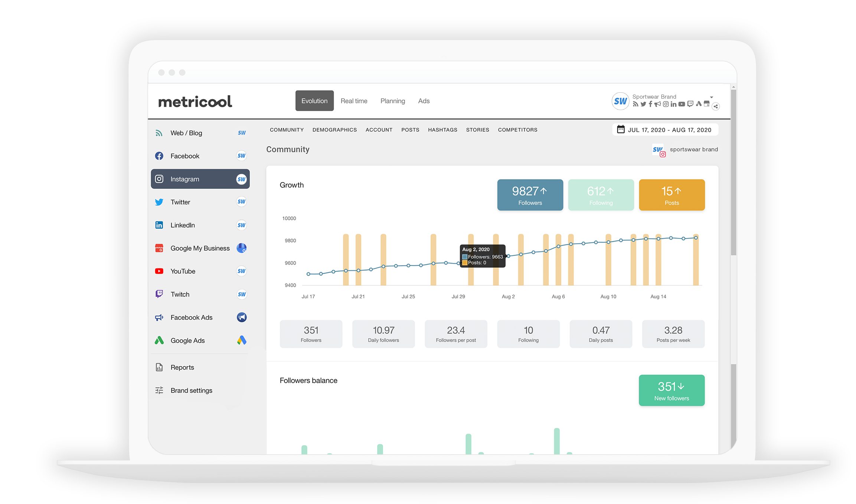
Task: Toggle the Following series box
Action: [x=601, y=195]
